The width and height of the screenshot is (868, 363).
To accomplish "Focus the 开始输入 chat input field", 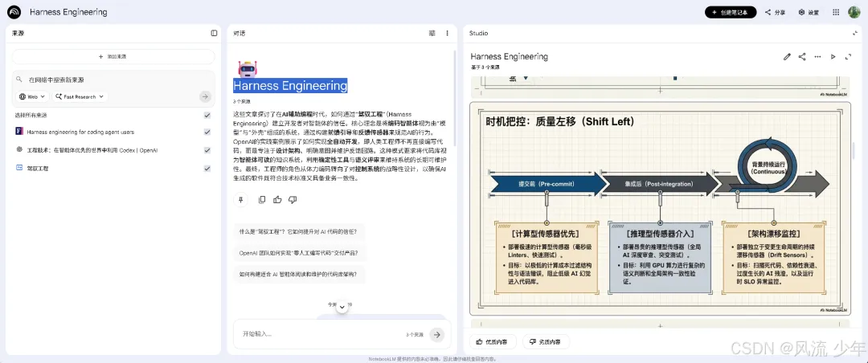I will [321, 334].
